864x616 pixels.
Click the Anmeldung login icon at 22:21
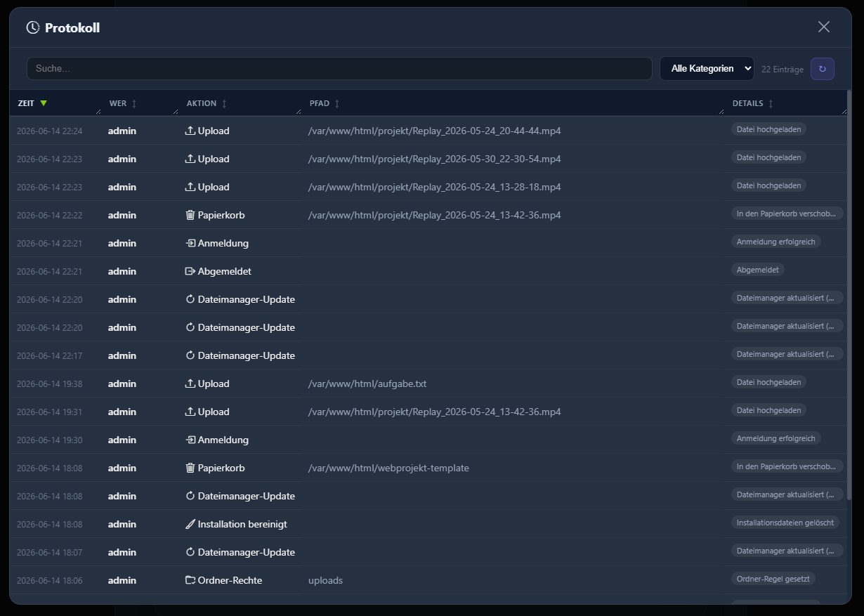point(190,243)
